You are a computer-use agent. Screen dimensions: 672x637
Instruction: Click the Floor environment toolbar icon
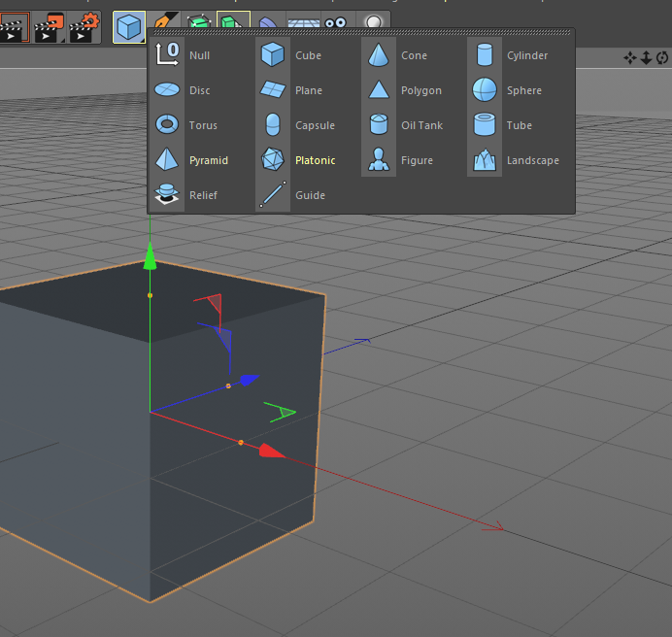click(x=303, y=21)
